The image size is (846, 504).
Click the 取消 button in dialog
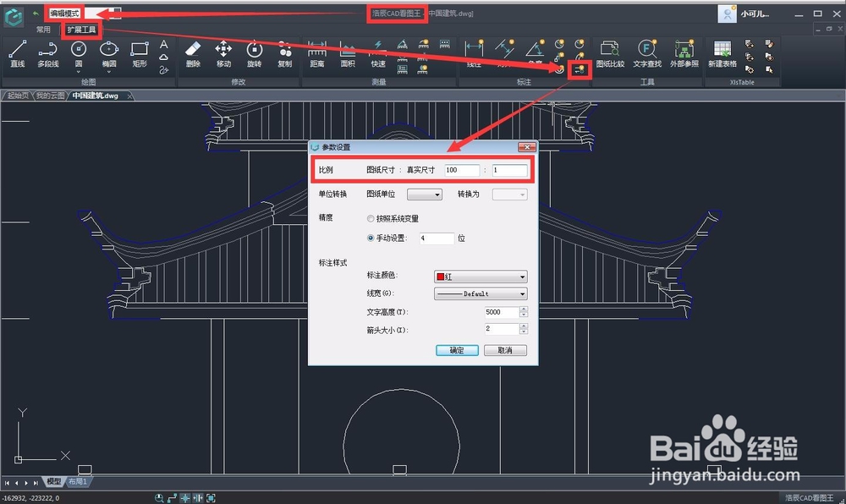[505, 350]
